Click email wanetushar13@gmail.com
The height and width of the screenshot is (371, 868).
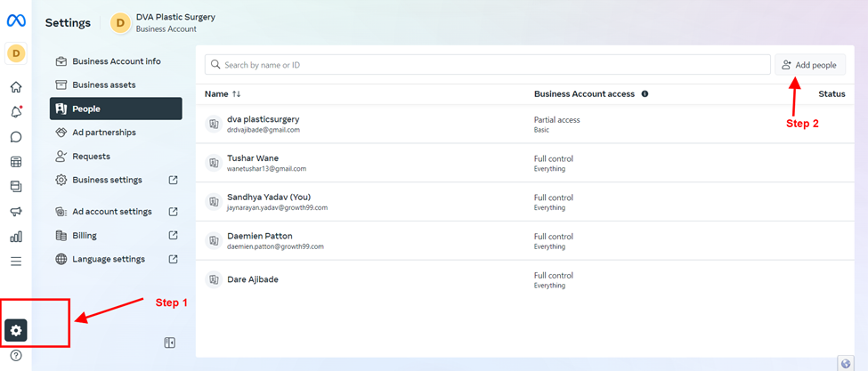(x=267, y=169)
